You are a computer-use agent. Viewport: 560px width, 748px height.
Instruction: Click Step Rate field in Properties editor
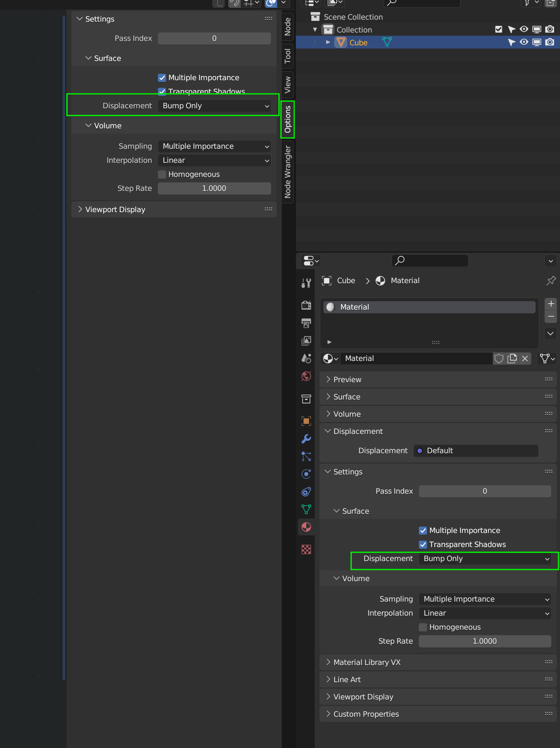(485, 641)
